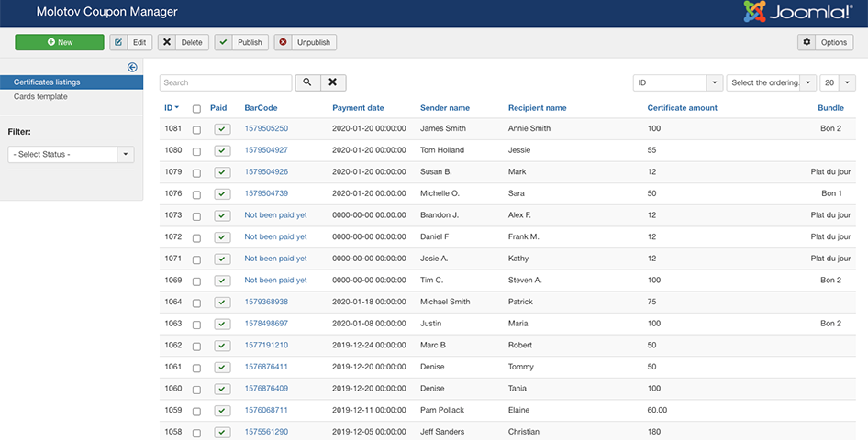Tick the checkbox for row 1076
This screenshot has width=868, height=440.
coord(196,194)
